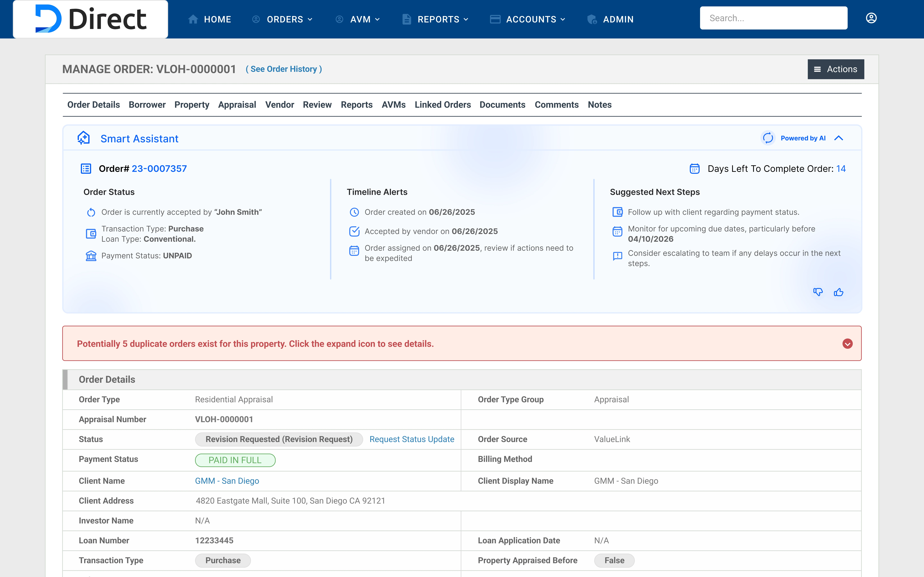
Task: Click the refresh icon beside Powered by AI
Action: click(x=768, y=138)
